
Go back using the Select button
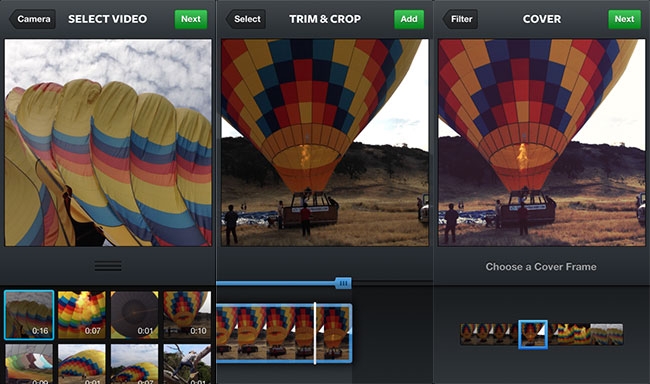tap(246, 19)
